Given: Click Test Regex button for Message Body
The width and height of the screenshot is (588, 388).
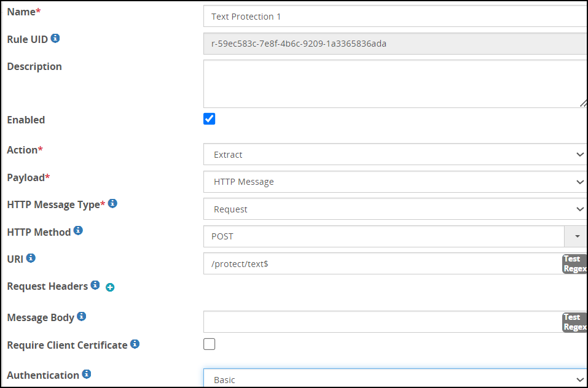Looking at the screenshot, I should coord(575,322).
